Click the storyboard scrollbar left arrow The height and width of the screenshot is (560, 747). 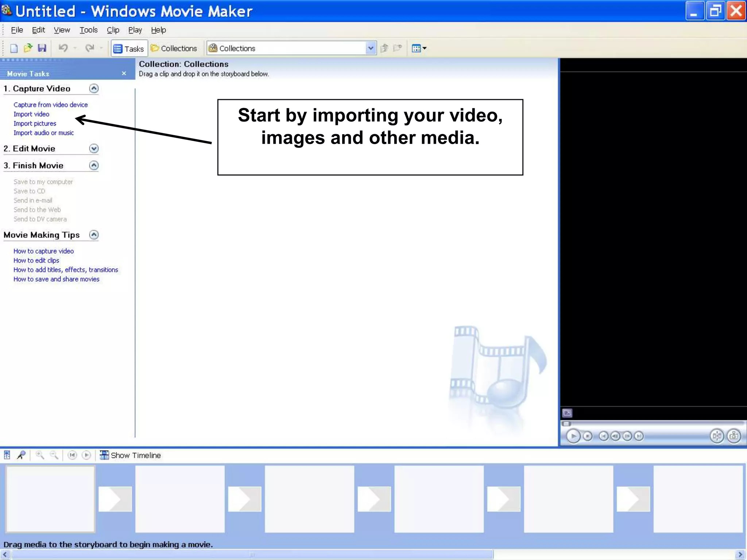(x=5, y=555)
